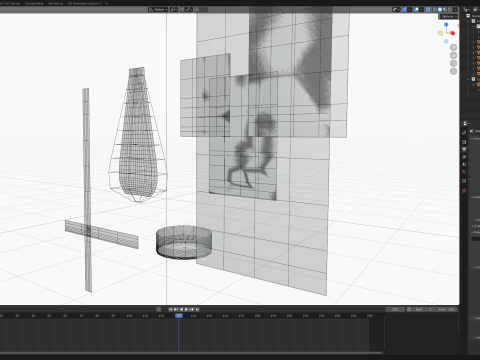The image size is (480, 360).
Task: Click the red X axis on navigation gizmo
Action: tap(452, 33)
